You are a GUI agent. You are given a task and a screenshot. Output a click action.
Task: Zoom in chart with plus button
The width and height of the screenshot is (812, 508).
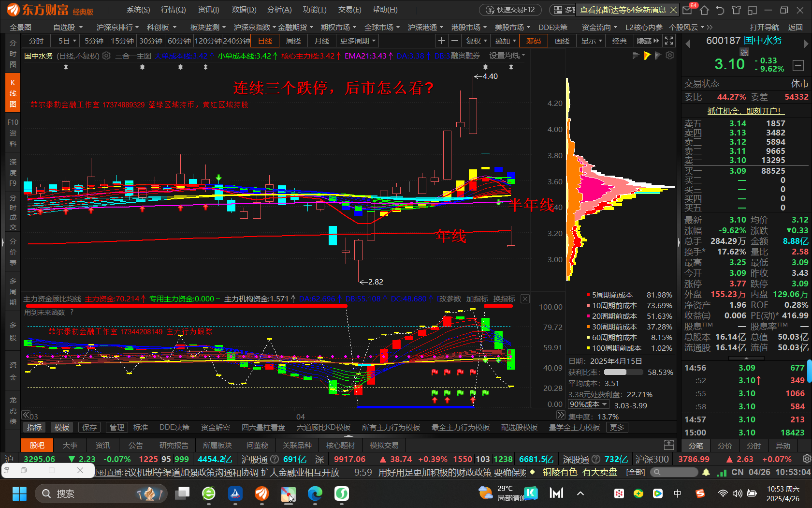pos(441,41)
